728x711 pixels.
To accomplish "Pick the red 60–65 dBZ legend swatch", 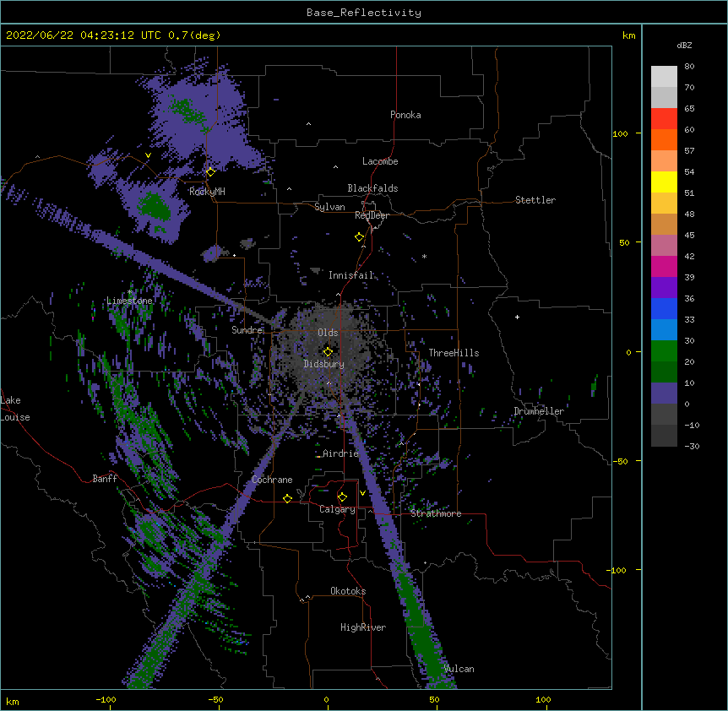I will [x=664, y=119].
